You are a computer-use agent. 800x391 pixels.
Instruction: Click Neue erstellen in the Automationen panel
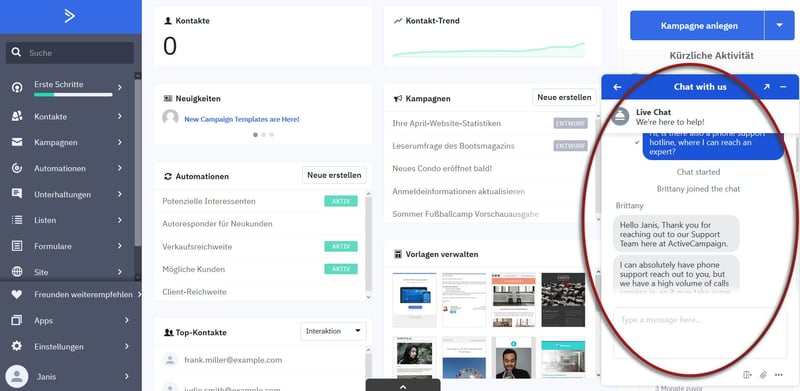tap(334, 175)
